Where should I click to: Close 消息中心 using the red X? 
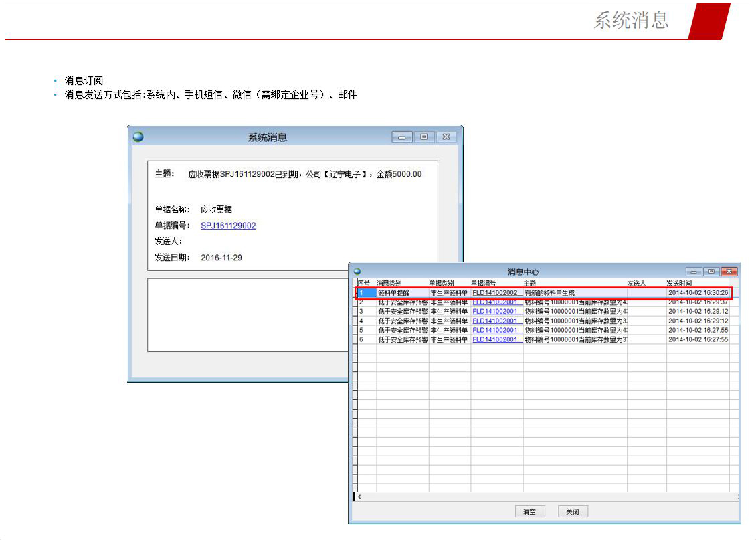click(x=729, y=272)
